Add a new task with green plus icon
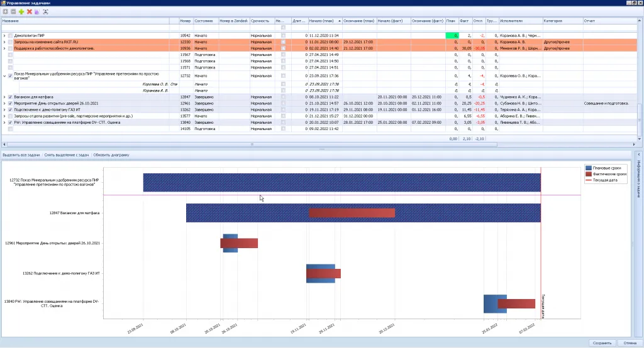Image resolution: width=644 pixels, height=348 pixels. point(21,12)
